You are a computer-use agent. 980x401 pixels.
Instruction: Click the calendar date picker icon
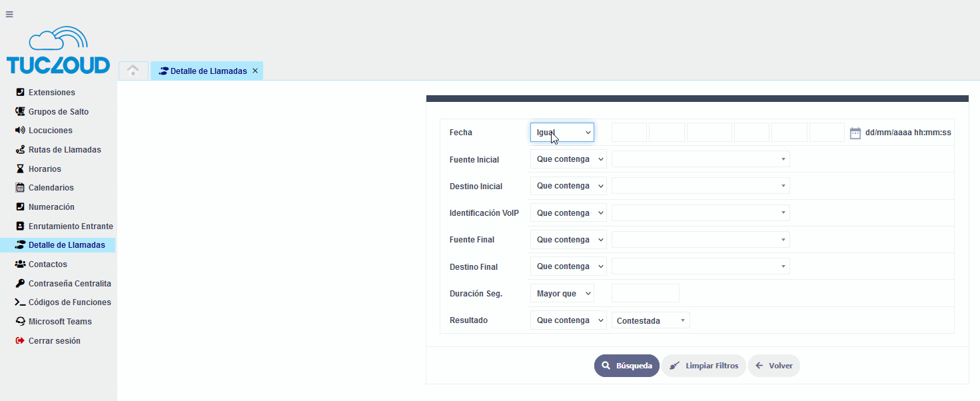(x=855, y=133)
